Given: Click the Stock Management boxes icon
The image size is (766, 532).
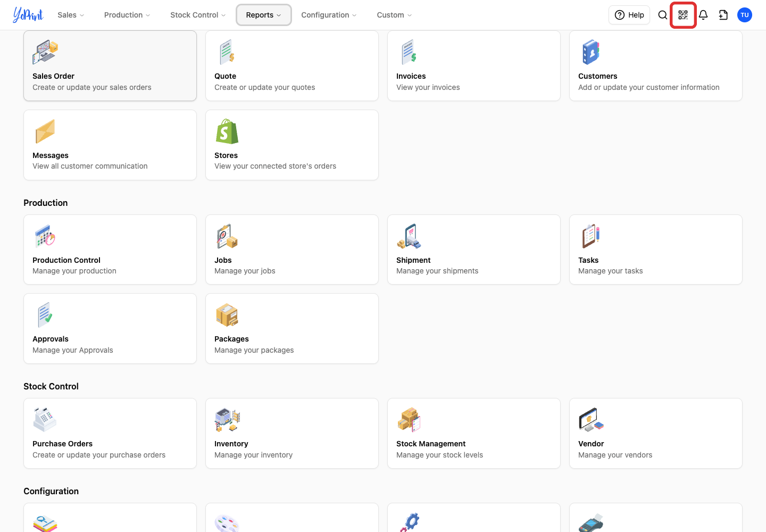Looking at the screenshot, I should click(x=409, y=420).
